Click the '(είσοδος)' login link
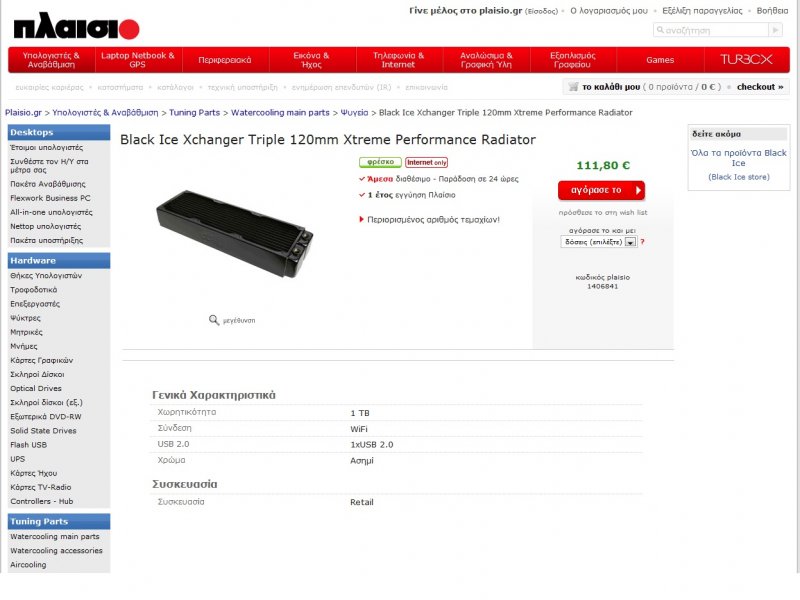Viewport: 800px width, 600px height. tap(541, 11)
